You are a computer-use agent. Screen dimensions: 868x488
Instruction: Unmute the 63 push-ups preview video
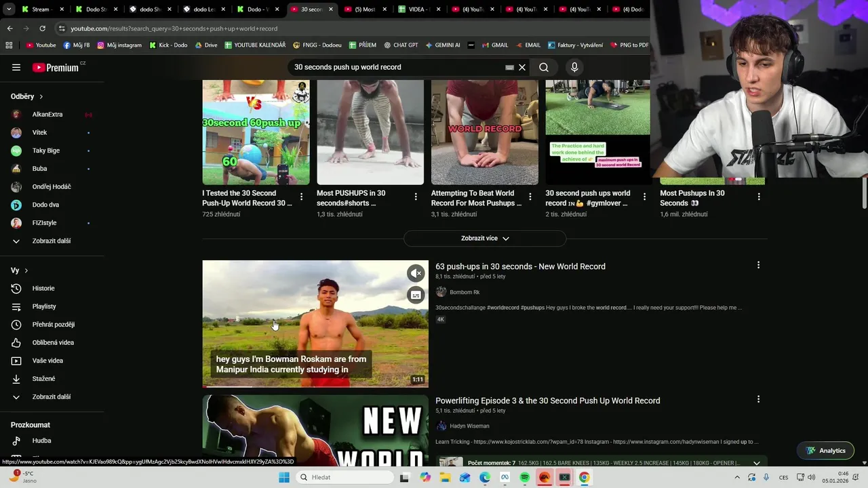(416, 273)
